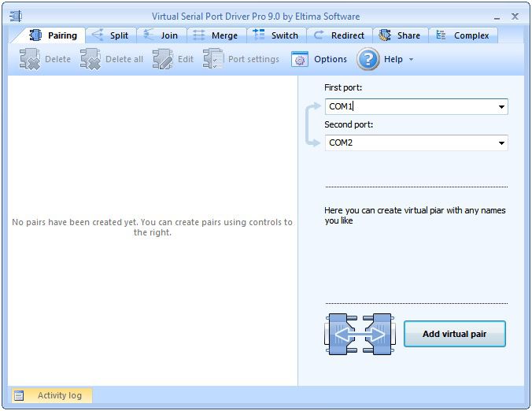Open Port settings from the toolbar

(x=213, y=59)
